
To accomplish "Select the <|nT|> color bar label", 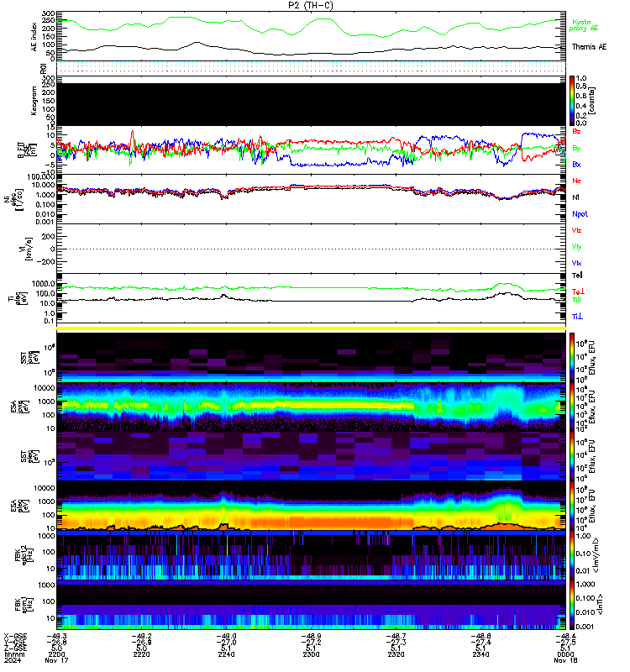I will click(599, 605).
